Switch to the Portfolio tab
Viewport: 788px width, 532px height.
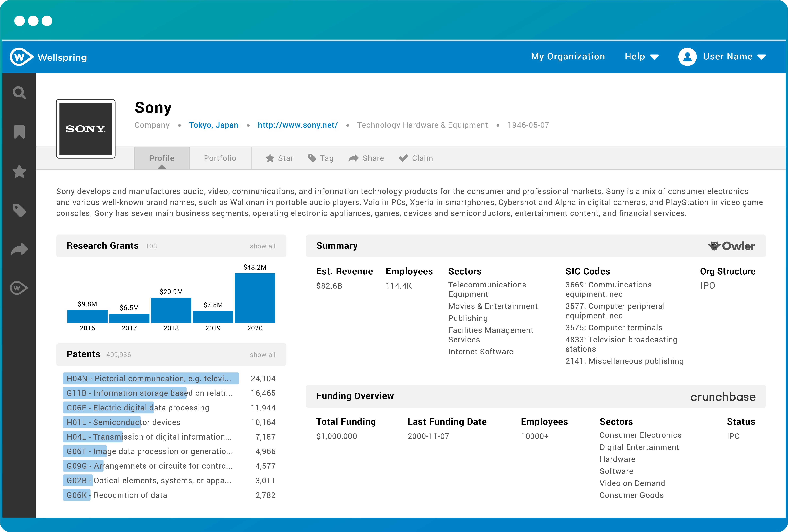(220, 158)
